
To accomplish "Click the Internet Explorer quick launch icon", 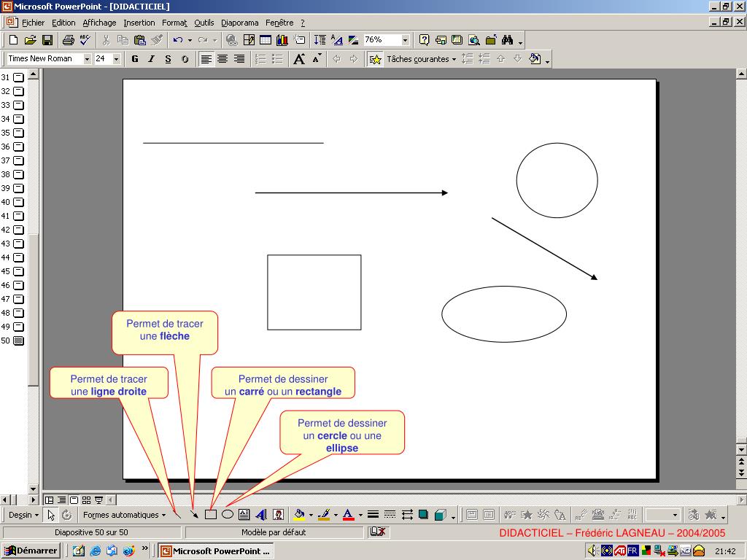I will point(96,551).
